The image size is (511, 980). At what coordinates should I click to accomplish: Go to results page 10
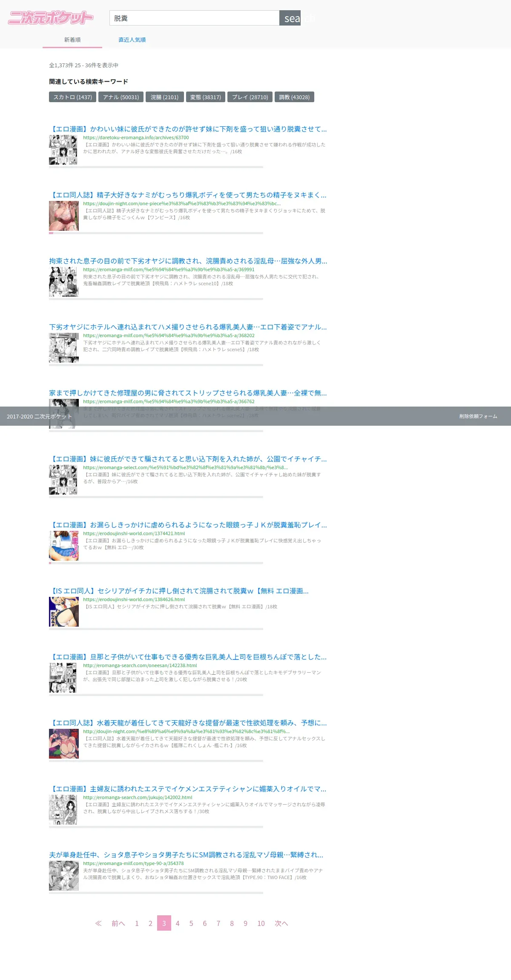pyautogui.click(x=261, y=923)
